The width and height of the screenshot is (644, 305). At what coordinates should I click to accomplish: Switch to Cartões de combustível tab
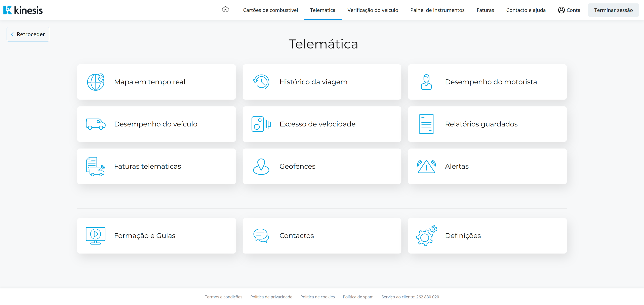270,10
